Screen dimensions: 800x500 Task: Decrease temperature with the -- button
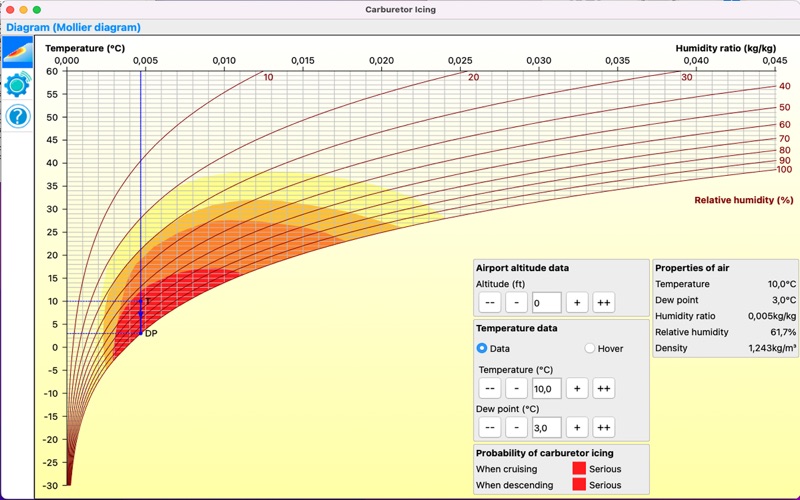(x=490, y=388)
